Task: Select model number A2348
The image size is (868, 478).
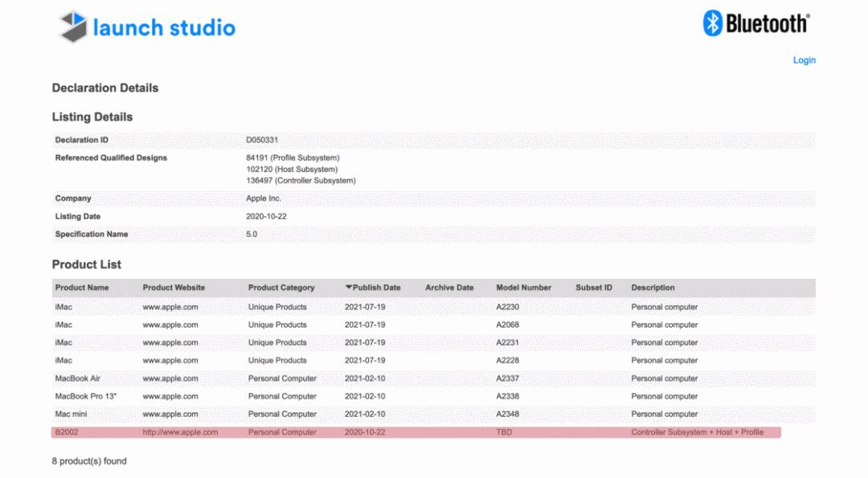Action: click(x=508, y=414)
